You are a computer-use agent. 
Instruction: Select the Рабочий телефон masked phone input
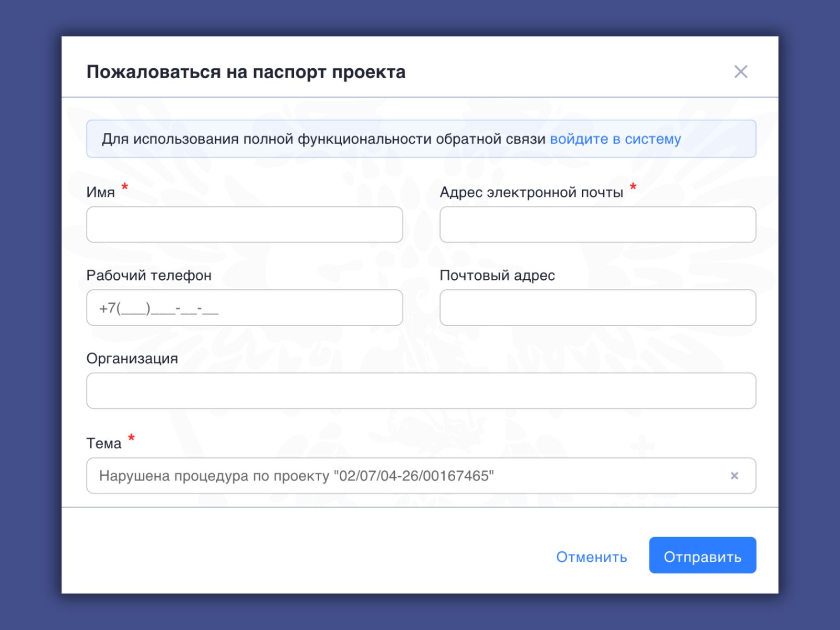click(244, 308)
